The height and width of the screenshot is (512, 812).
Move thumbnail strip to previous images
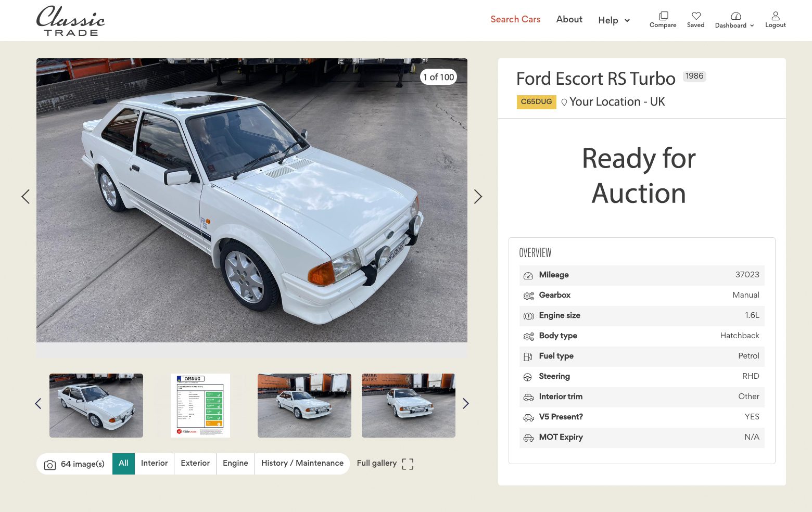pos(38,403)
